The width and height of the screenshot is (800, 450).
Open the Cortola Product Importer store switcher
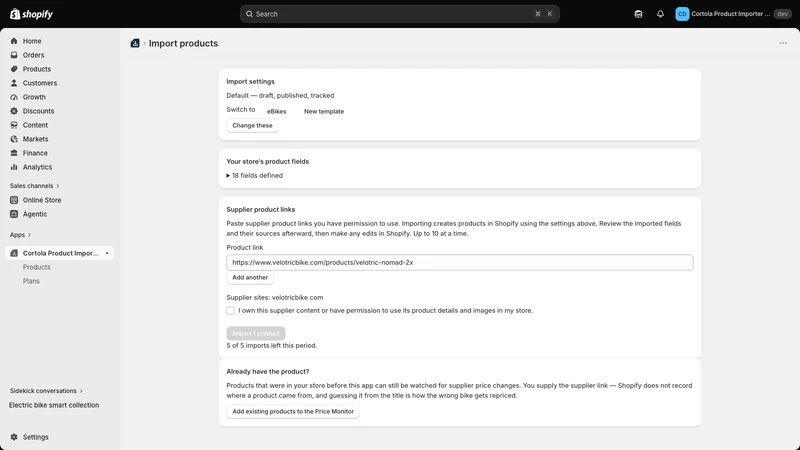coord(731,14)
